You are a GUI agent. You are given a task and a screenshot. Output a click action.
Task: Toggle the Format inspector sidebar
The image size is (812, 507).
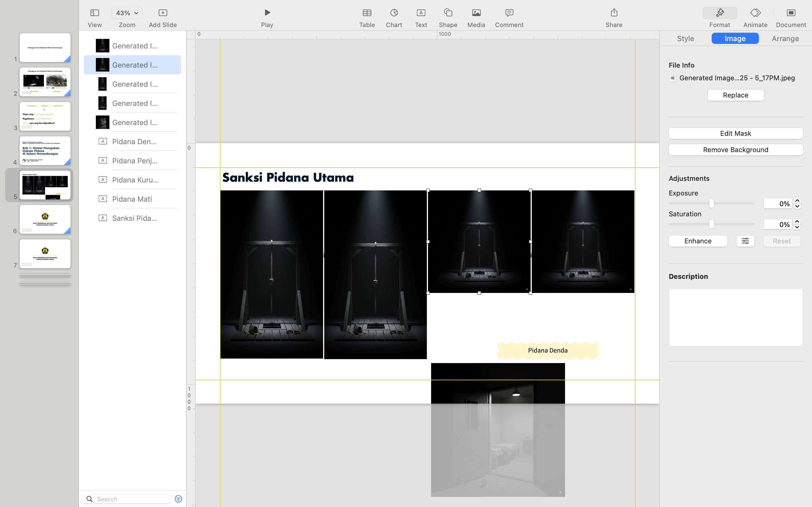click(x=720, y=13)
